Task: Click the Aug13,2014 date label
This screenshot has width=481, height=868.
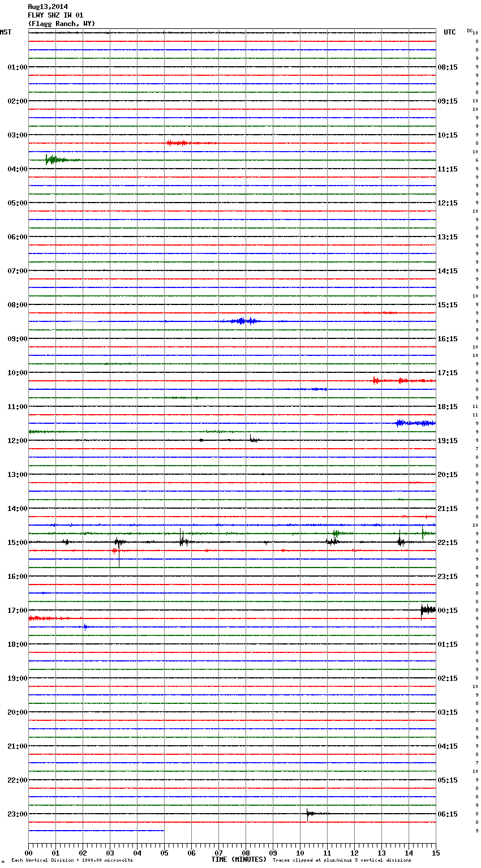Action: 48,7
